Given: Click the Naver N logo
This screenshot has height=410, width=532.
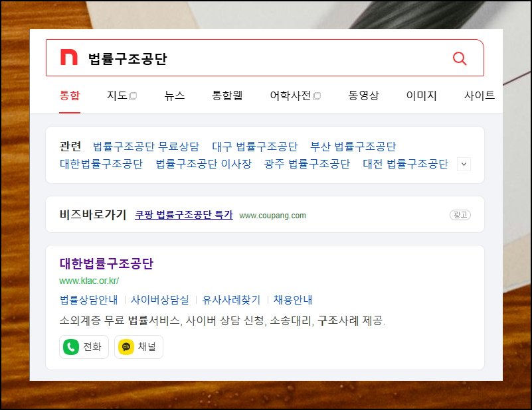Looking at the screenshot, I should point(69,57).
